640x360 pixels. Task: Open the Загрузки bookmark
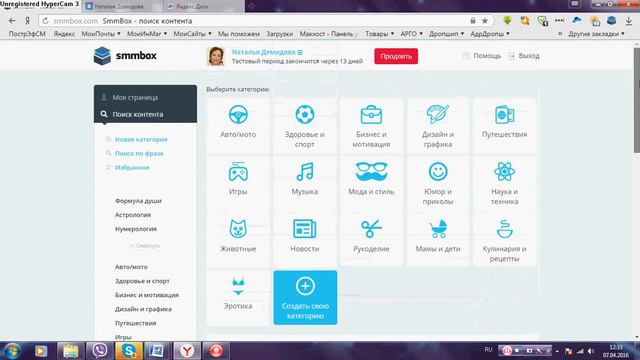280,34
